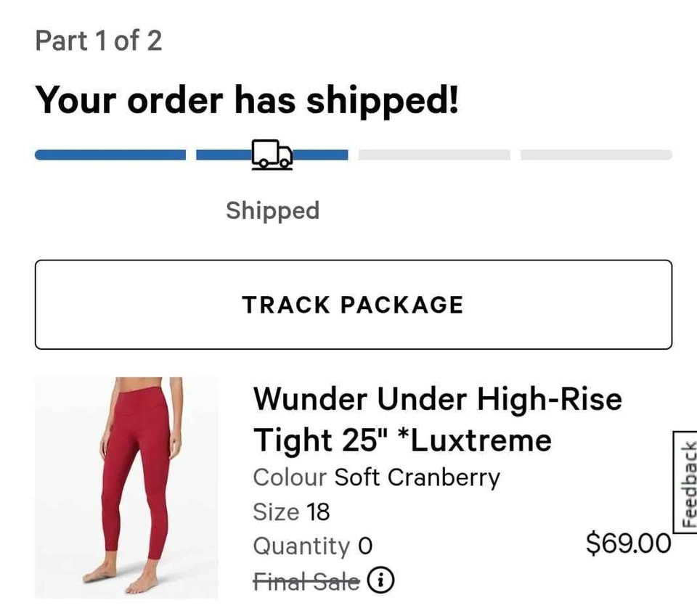697x616 pixels.
Task: Click the last gray progress bar segment
Action: click(596, 155)
